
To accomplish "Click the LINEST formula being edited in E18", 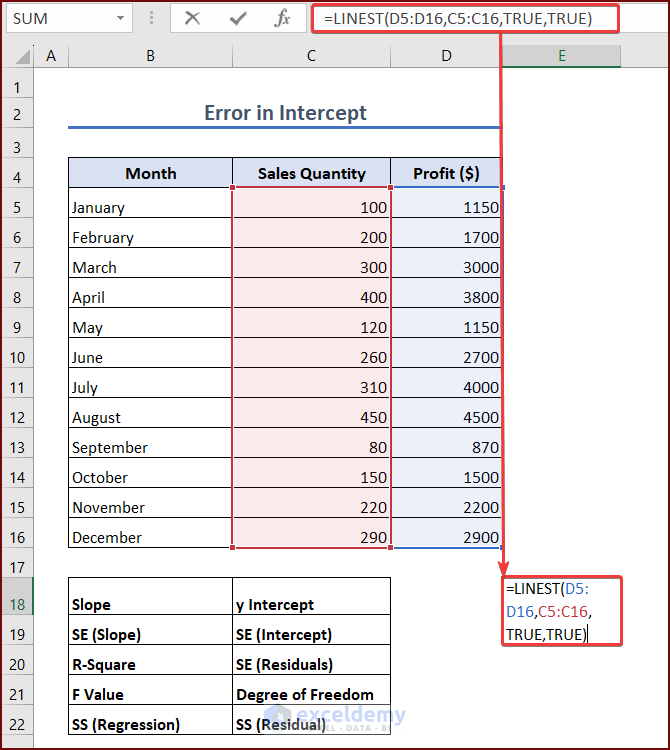I will (x=561, y=611).
